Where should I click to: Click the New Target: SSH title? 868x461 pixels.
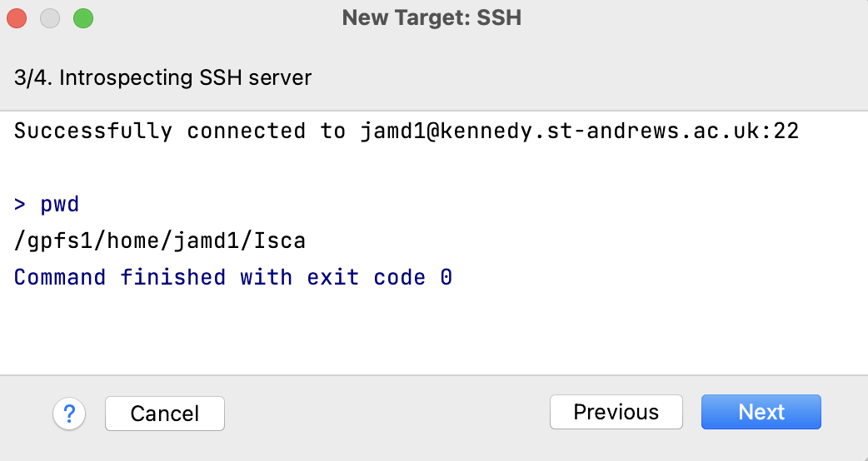pos(432,17)
